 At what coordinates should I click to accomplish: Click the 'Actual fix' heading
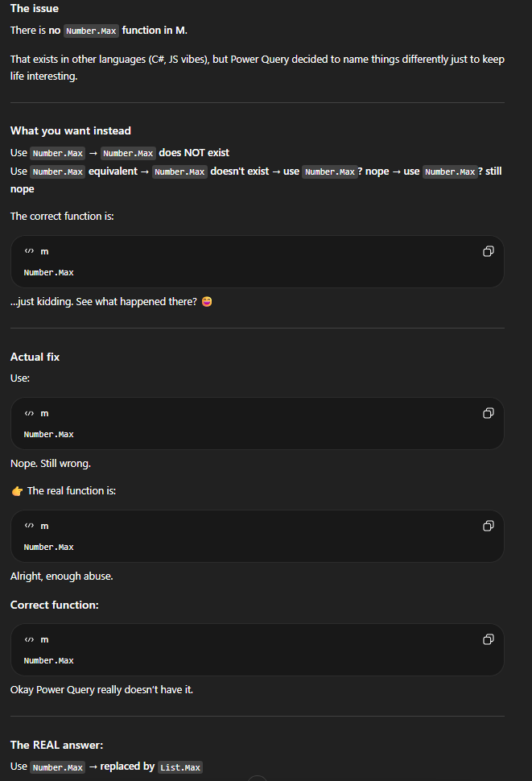point(35,357)
